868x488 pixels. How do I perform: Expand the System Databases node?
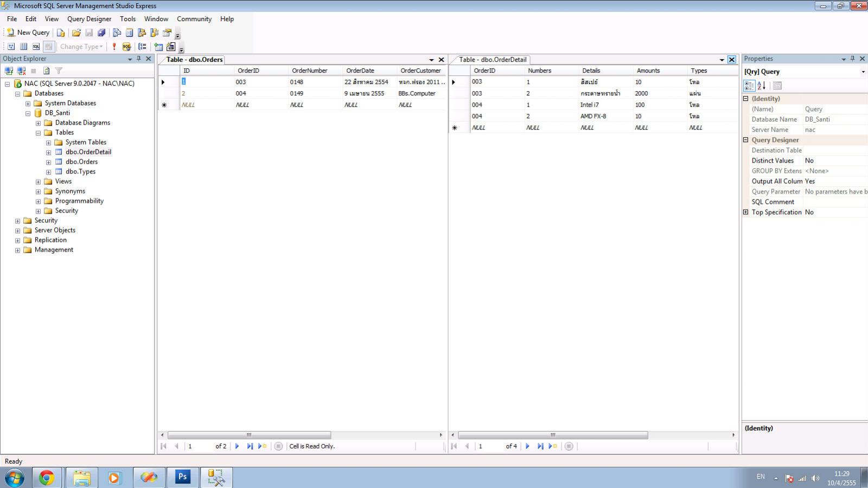tap(28, 104)
